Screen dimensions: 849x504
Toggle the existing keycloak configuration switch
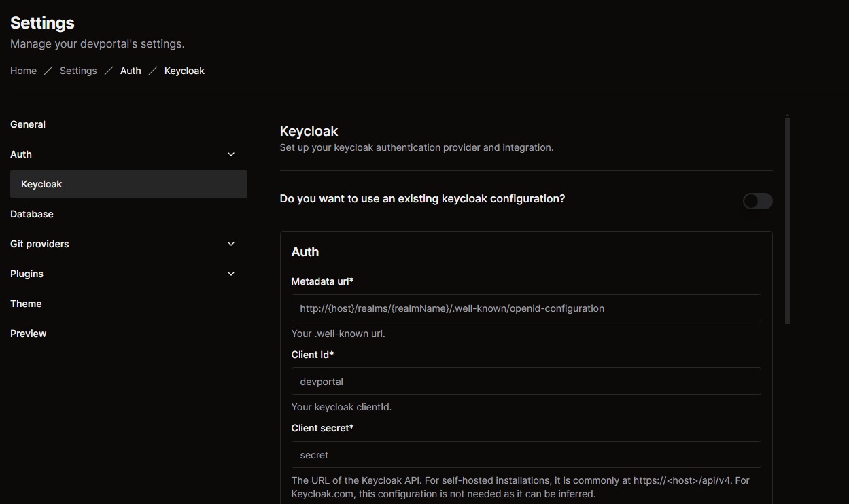(x=757, y=201)
